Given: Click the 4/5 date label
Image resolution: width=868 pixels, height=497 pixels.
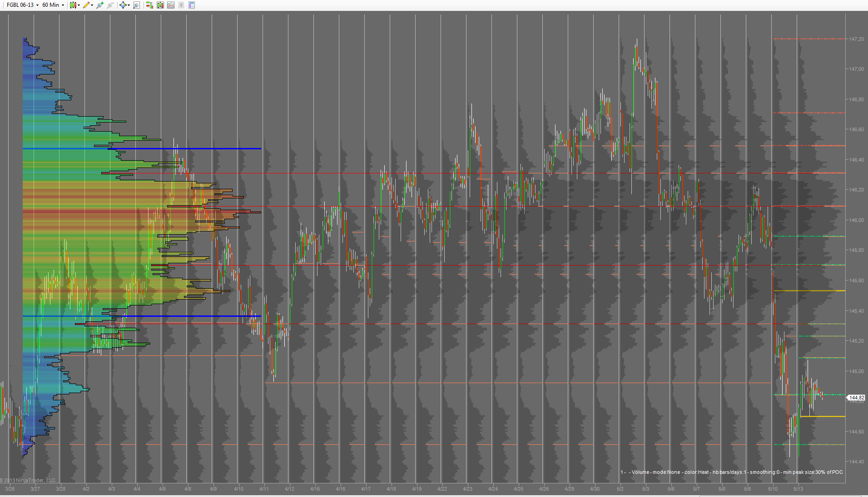Looking at the screenshot, I should click(x=163, y=489).
